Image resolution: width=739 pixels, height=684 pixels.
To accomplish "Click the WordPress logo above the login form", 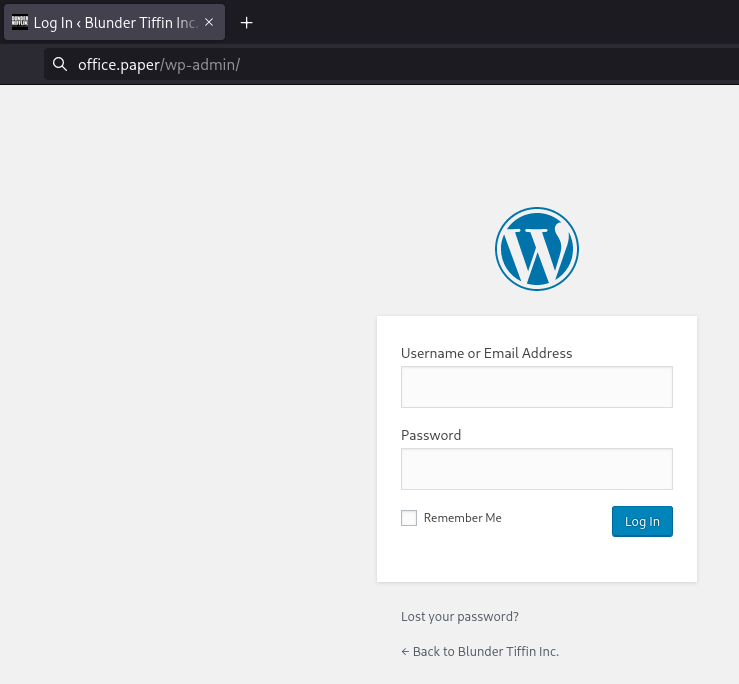I will 536,249.
